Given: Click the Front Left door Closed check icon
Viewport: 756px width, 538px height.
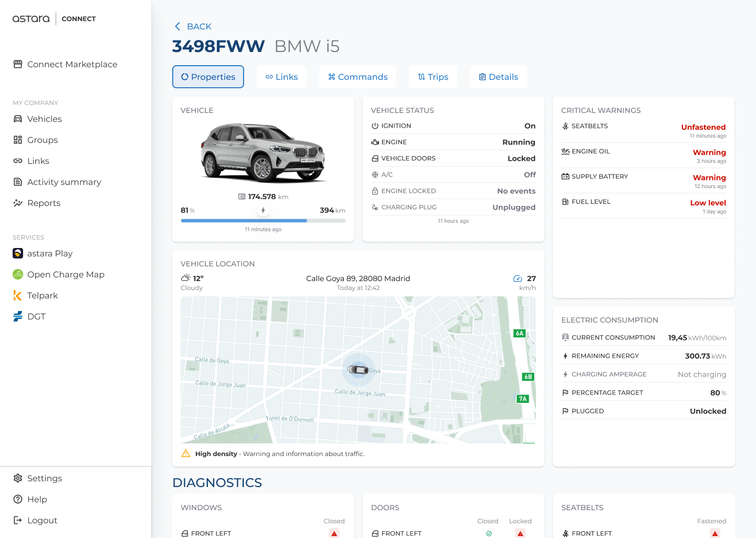Looking at the screenshot, I should [x=489, y=533].
